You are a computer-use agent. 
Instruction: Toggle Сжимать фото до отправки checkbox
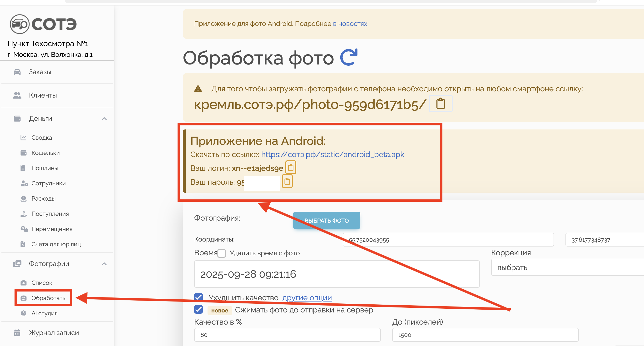(198, 310)
